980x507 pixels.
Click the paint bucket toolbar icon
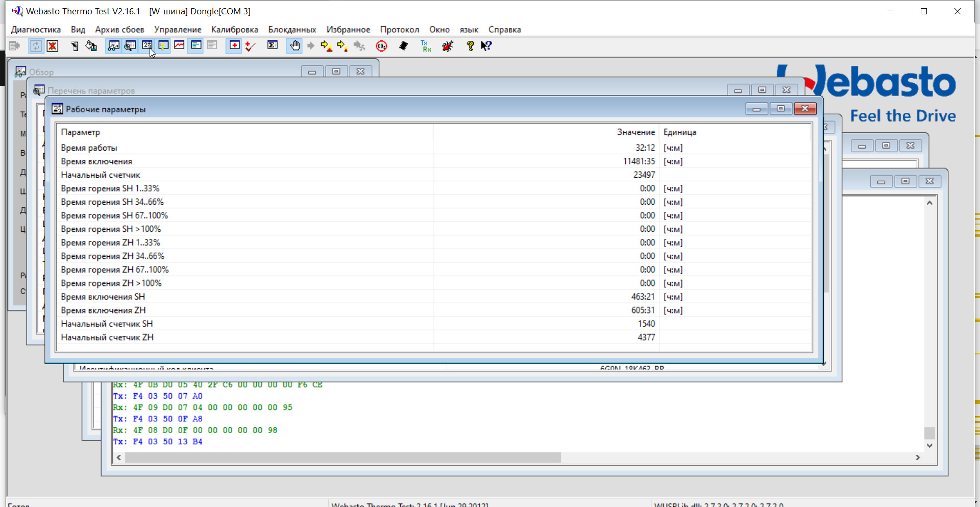pyautogui.click(x=91, y=46)
